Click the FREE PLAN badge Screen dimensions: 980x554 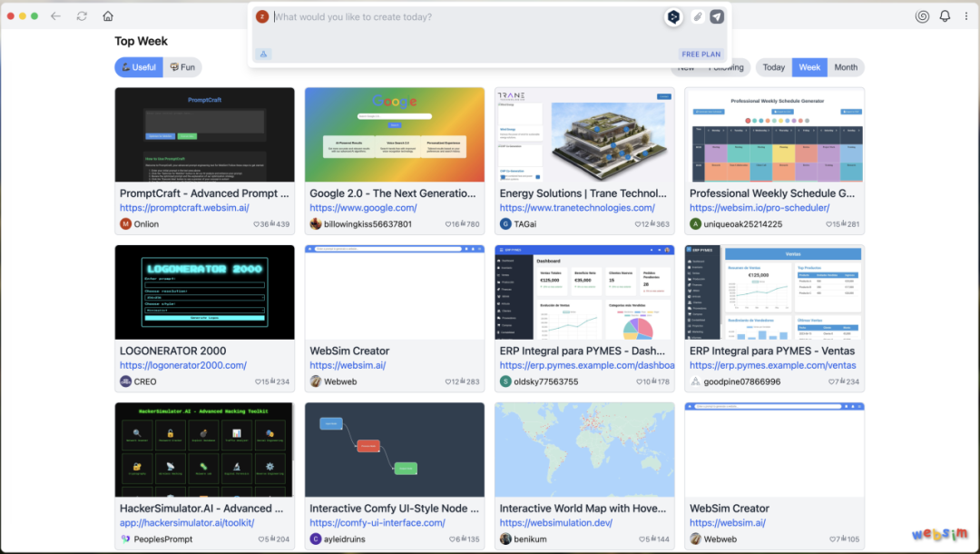[x=701, y=54]
